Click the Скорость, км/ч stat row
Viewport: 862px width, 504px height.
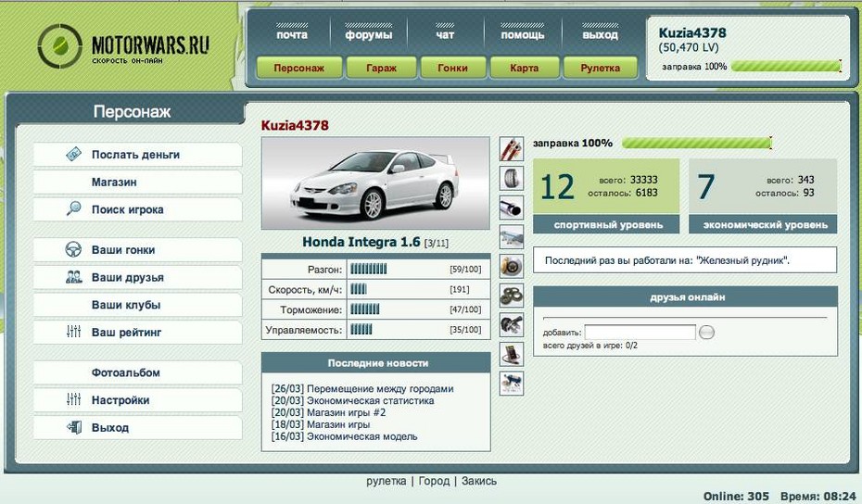point(376,290)
